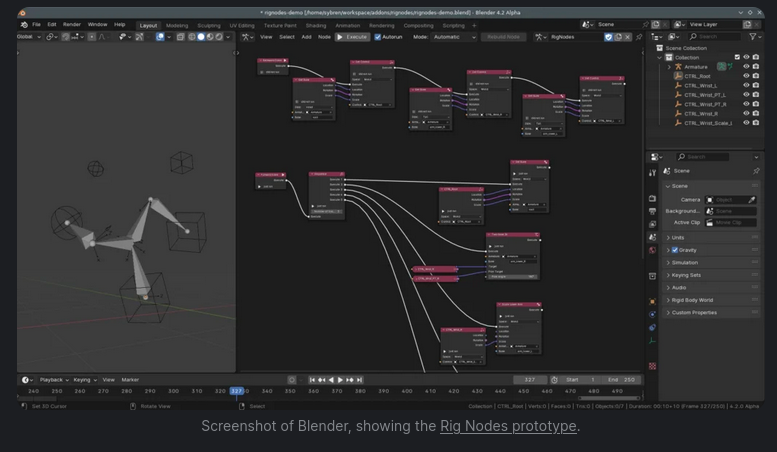This screenshot has width=777, height=452.
Task: Open the Playback popover in the timeline
Action: pos(54,380)
